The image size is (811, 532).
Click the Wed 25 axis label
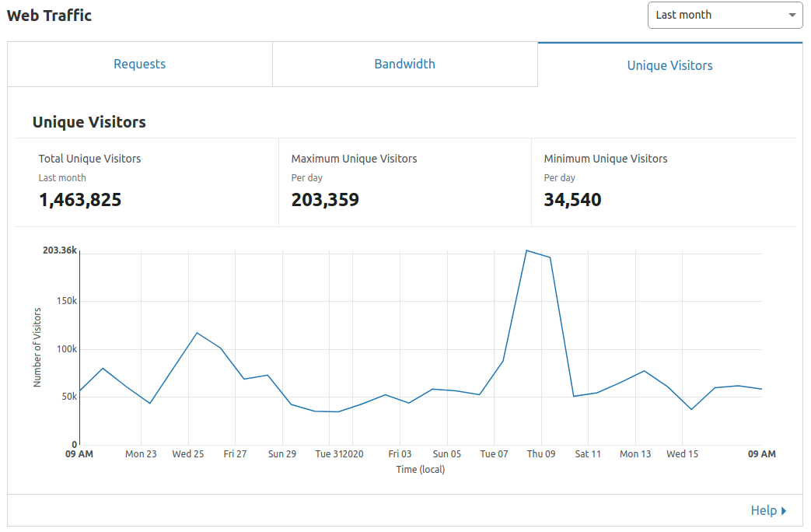(x=188, y=454)
